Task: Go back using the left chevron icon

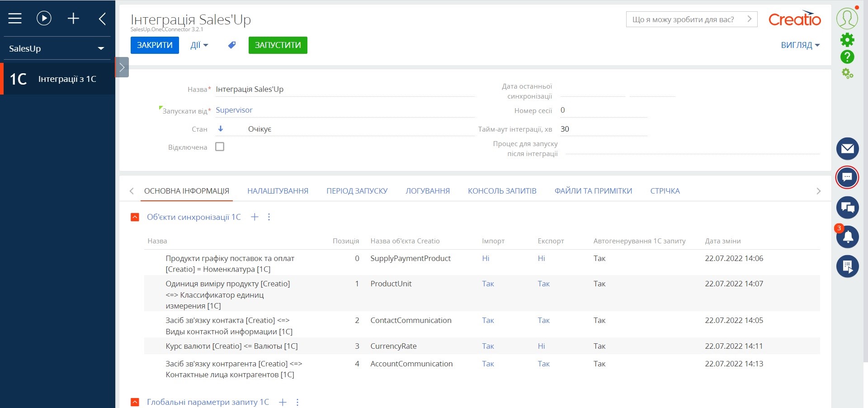Action: pyautogui.click(x=102, y=18)
